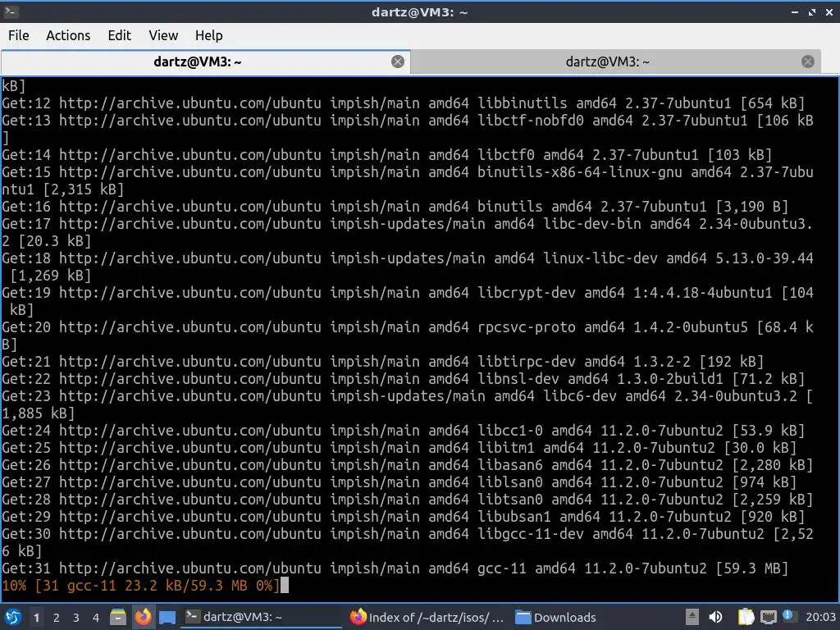Click the show desktop icon
840x630 pixels.
tap(167, 618)
